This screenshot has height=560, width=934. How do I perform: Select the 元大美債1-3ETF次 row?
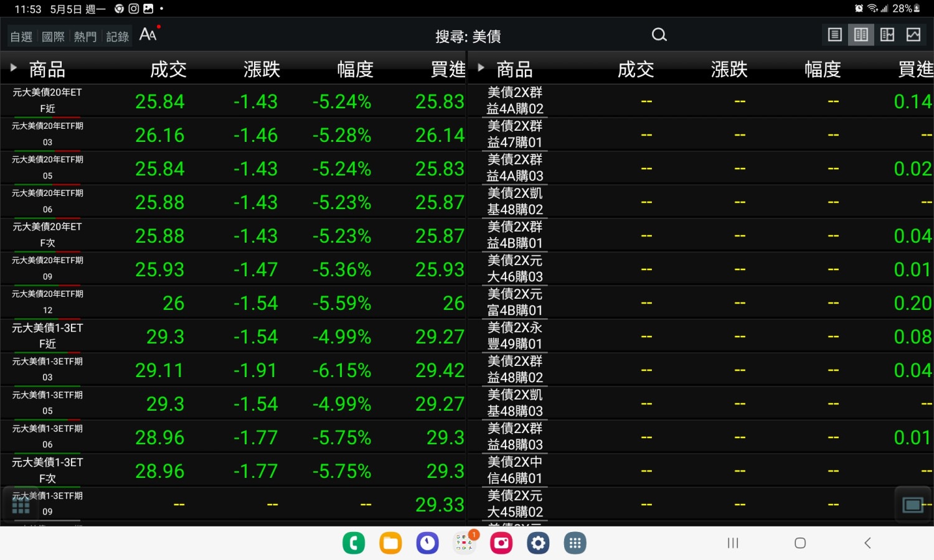pyautogui.click(x=233, y=470)
